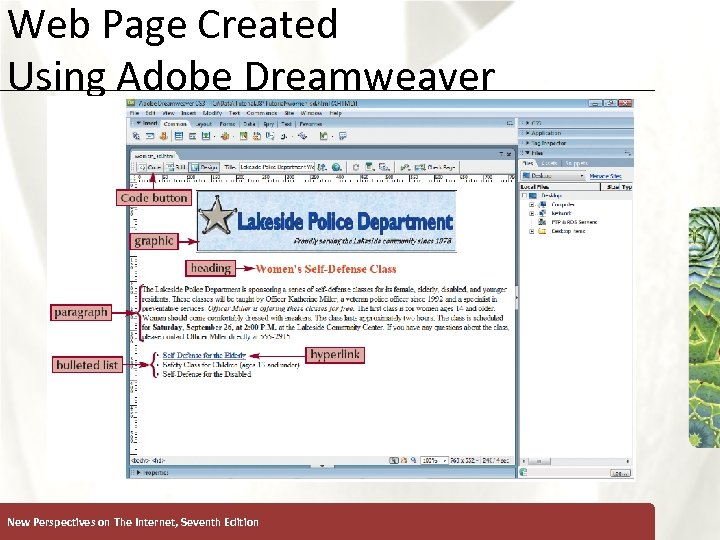The height and width of the screenshot is (540, 720).
Task: Click the Preview in Browser globe icon
Action: coord(337,167)
